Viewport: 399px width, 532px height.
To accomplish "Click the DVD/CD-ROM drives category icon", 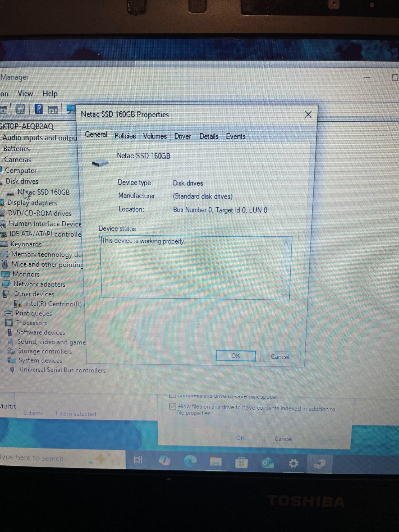I will [2, 213].
